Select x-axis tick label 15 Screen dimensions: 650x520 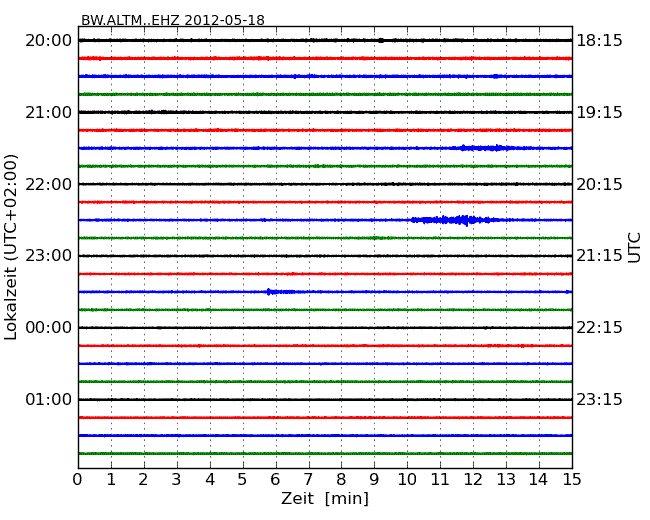(x=572, y=479)
